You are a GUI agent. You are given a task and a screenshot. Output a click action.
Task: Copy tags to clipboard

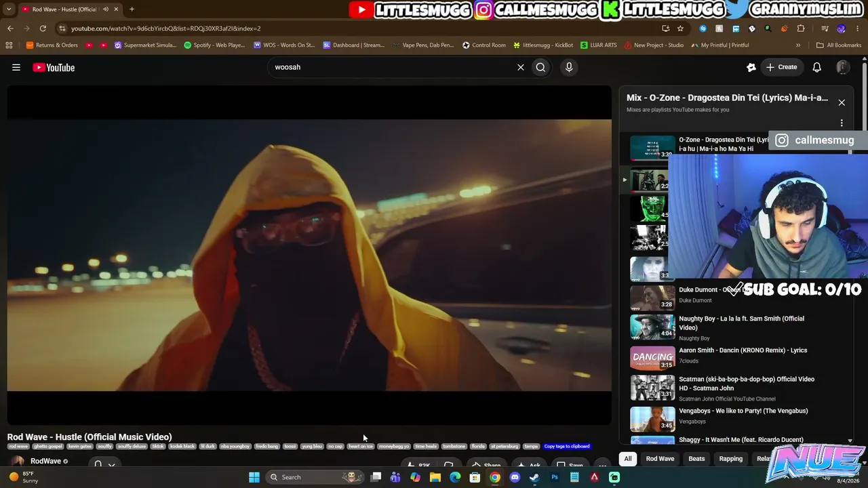click(567, 446)
